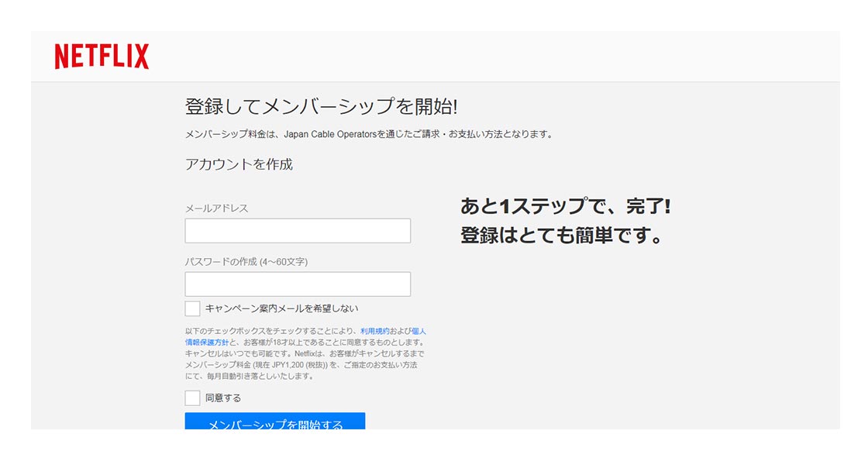Click the メールアドレス label
Screen dimensions: 868x465
(216, 208)
